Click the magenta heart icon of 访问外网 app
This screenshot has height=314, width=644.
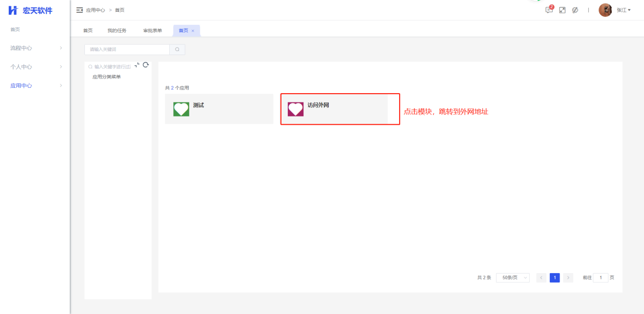(296, 109)
